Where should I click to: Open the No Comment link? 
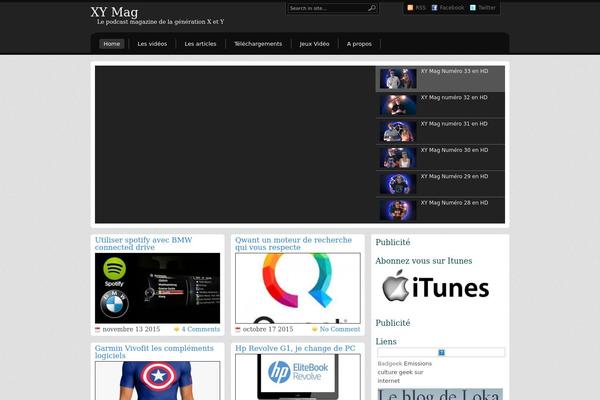tap(340, 329)
